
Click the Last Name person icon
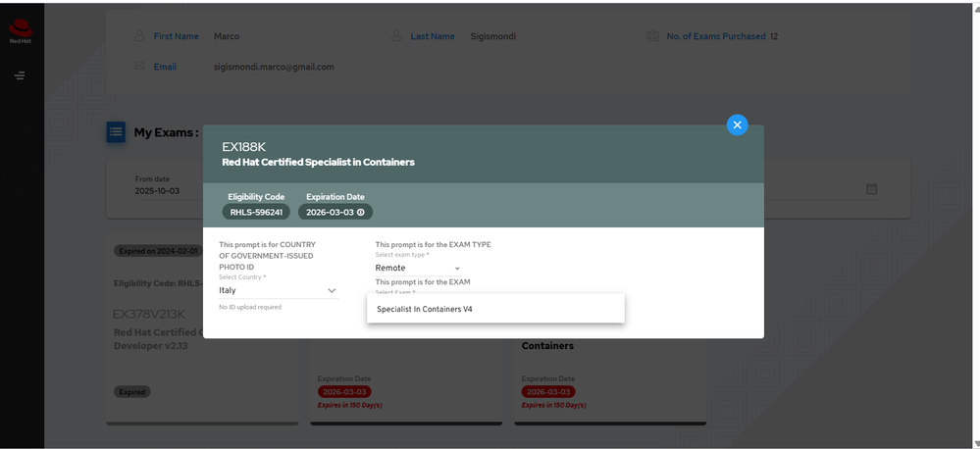[x=396, y=36]
